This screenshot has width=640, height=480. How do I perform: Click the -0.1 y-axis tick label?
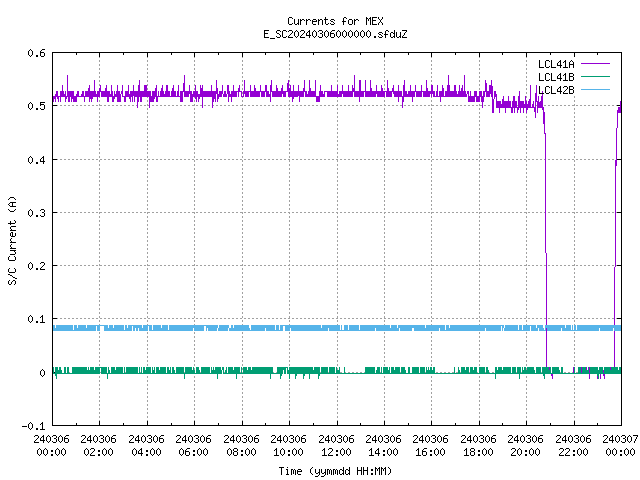33,426
